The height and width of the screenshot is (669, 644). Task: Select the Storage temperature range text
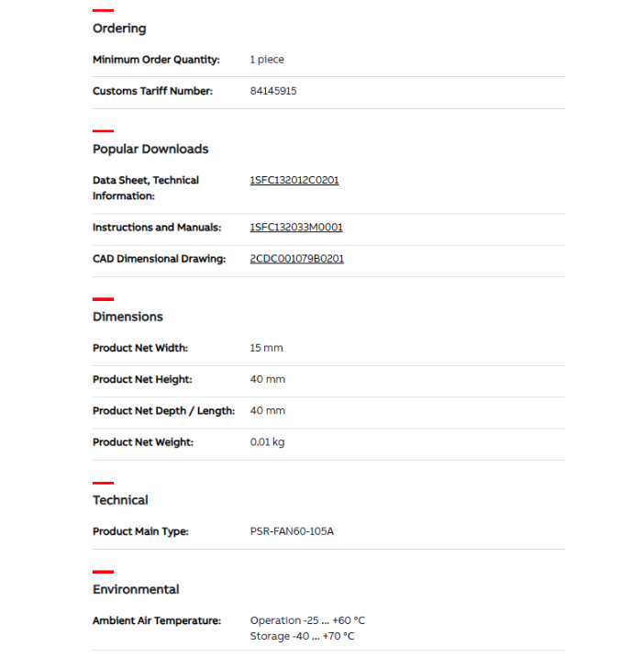click(x=302, y=636)
